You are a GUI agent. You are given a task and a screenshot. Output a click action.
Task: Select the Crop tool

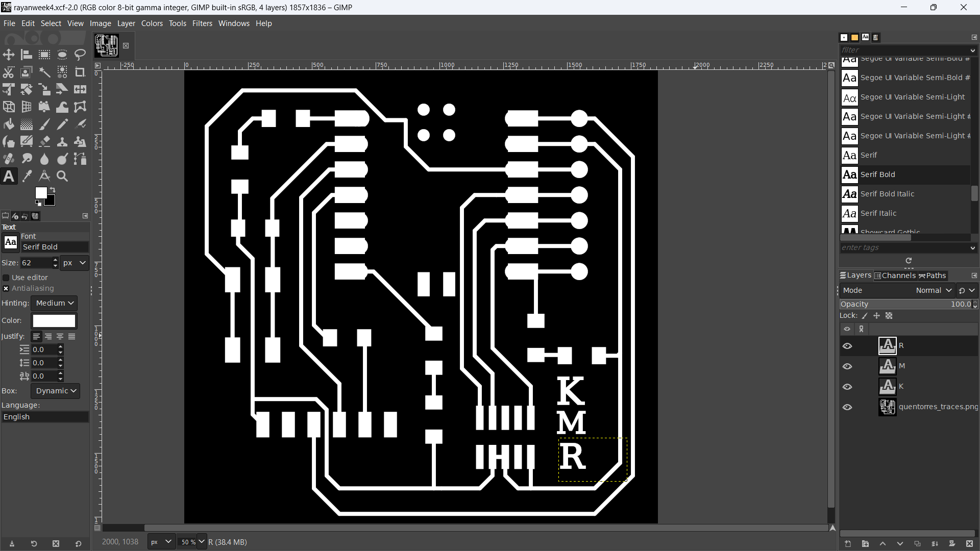click(80, 72)
